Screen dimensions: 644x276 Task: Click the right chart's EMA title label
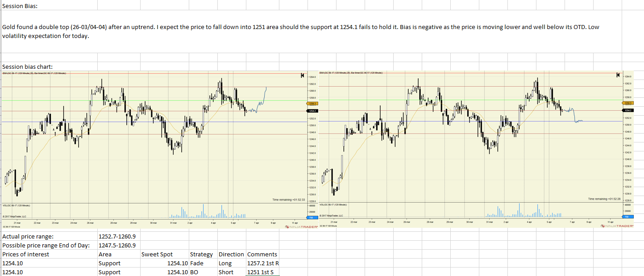(350, 72)
